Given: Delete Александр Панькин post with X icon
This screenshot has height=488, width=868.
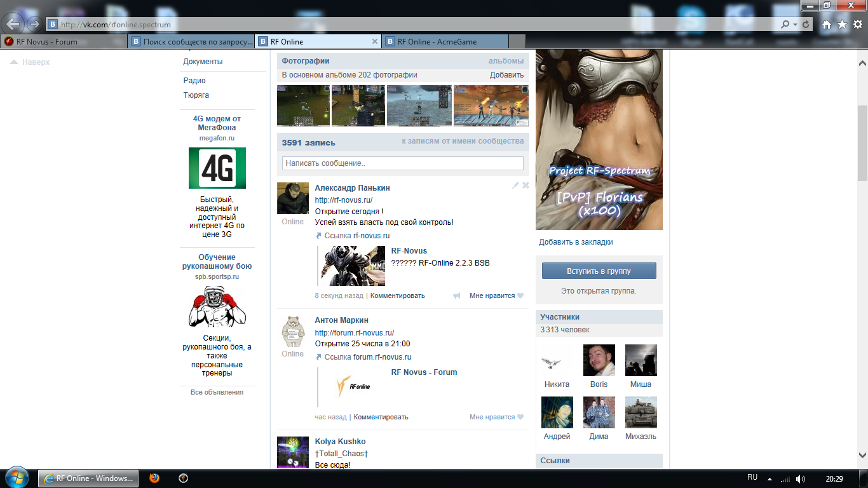Looking at the screenshot, I should pos(526,186).
